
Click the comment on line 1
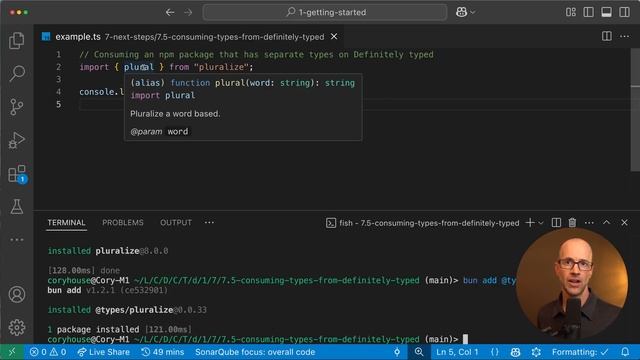point(256,55)
